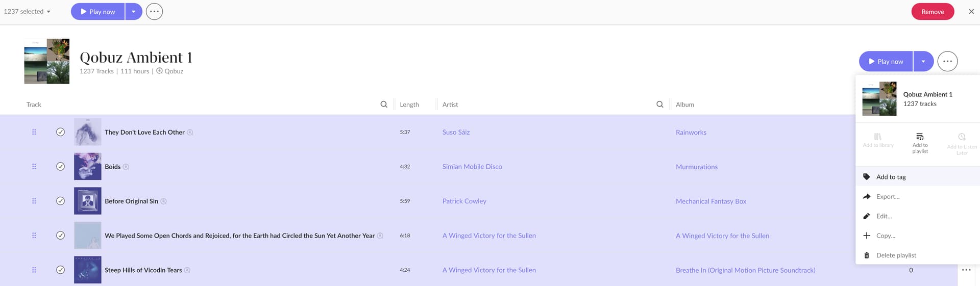Grab drag handle for Boids track
The width and height of the screenshot is (980, 286).
click(34, 167)
